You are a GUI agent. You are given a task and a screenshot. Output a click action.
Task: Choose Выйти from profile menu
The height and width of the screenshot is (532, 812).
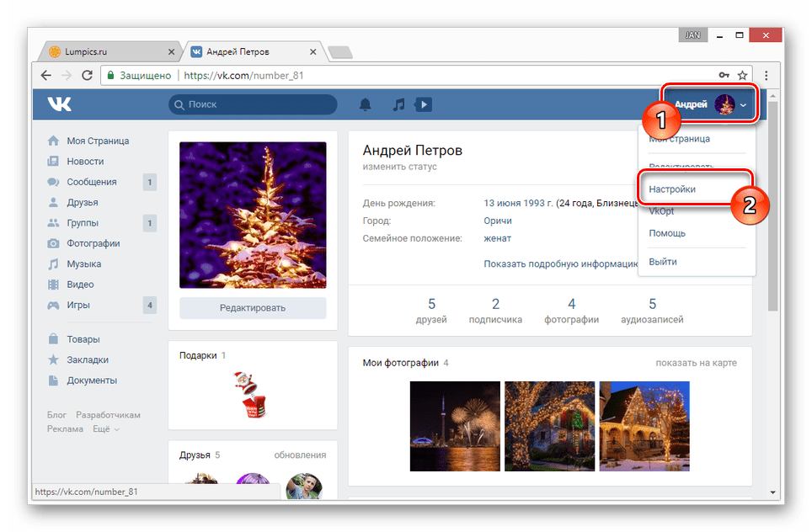(663, 262)
